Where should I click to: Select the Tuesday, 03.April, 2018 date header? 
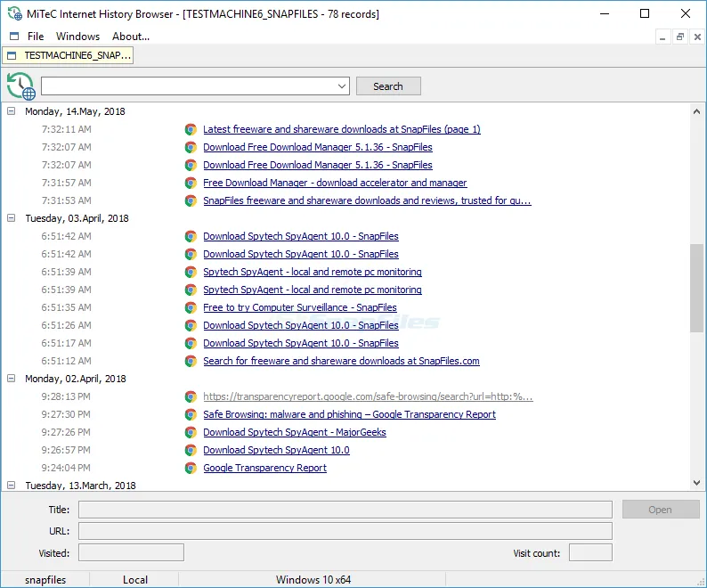tap(77, 218)
